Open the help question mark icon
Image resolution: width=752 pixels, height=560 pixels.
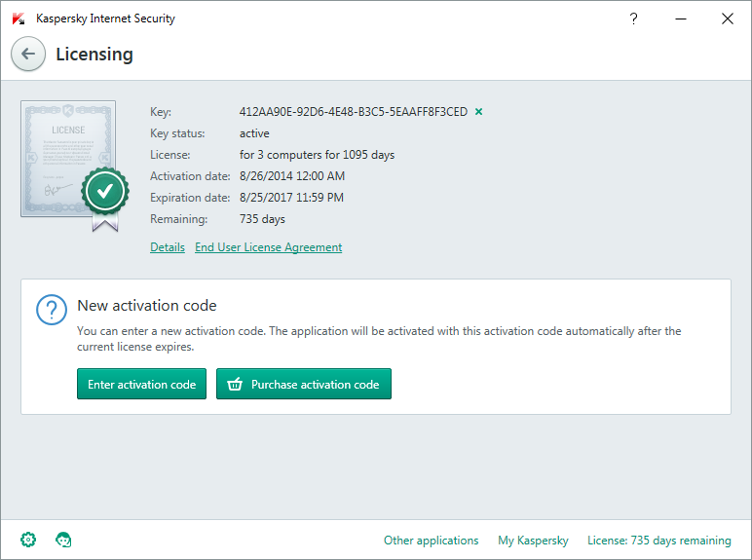click(633, 19)
